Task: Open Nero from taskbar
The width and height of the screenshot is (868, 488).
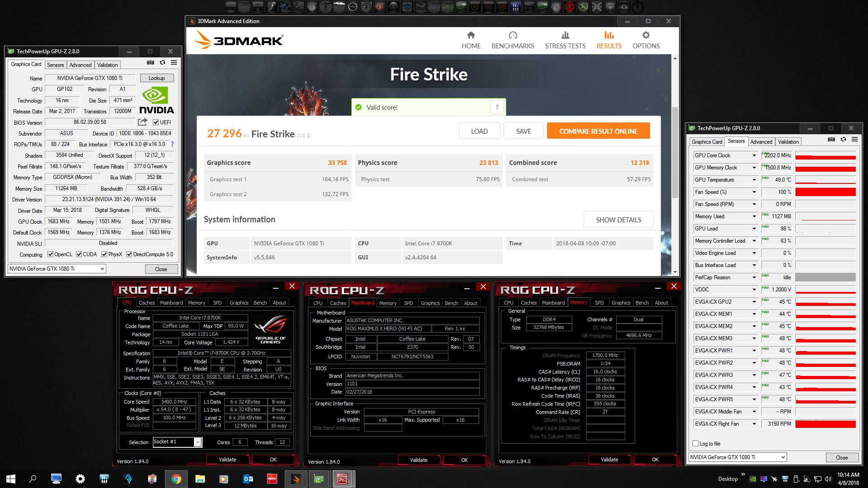Action: (x=272, y=479)
